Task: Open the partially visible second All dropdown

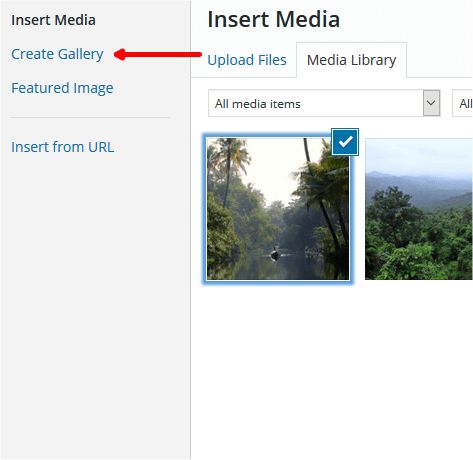Action: (462, 103)
